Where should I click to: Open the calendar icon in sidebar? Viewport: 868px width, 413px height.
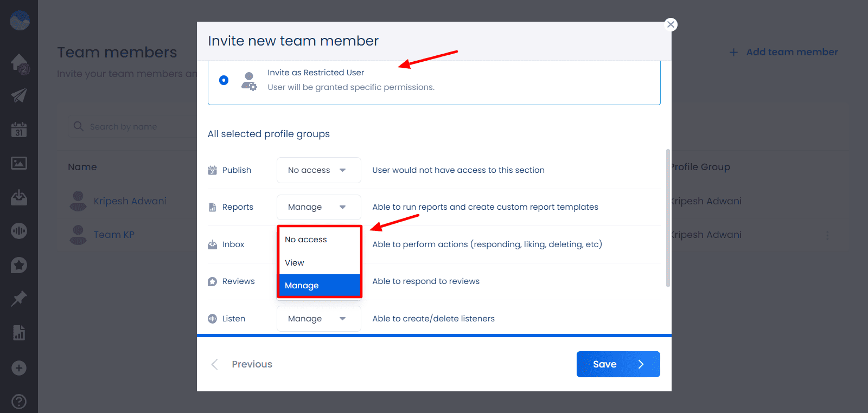pos(19,130)
